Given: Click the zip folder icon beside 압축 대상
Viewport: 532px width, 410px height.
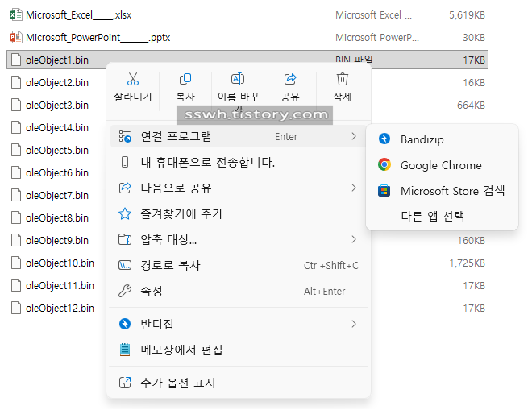Looking at the screenshot, I should [x=125, y=239].
